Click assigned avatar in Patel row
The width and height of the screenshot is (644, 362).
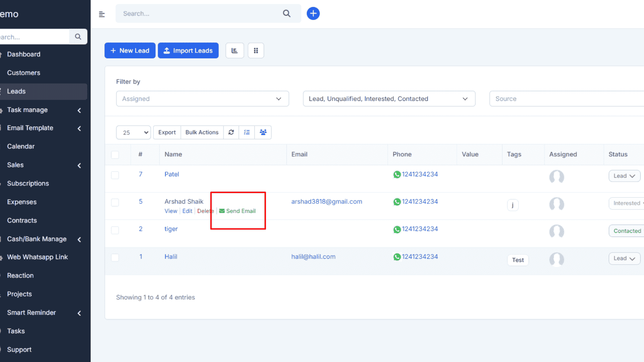pyautogui.click(x=556, y=177)
